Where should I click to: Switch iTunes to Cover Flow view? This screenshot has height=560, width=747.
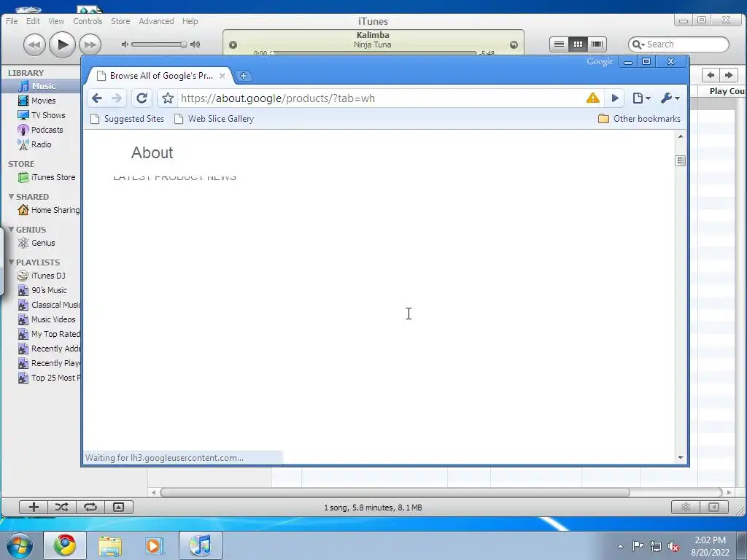click(597, 44)
